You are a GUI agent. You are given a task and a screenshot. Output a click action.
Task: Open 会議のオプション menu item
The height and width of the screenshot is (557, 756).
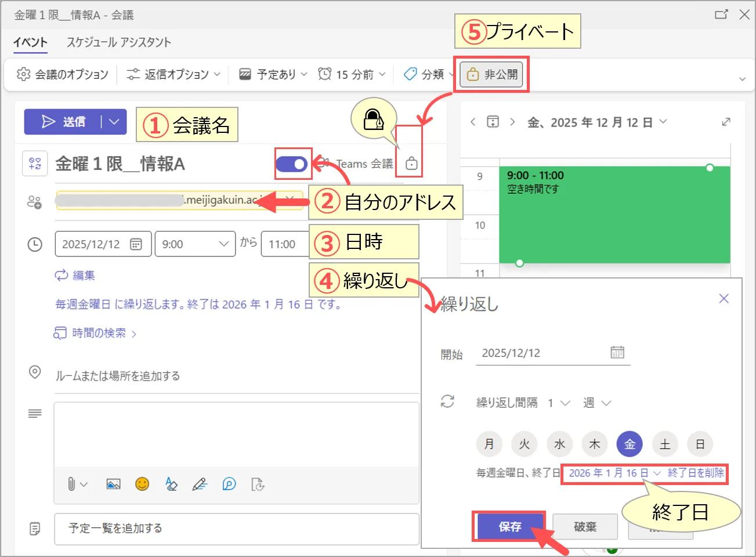click(63, 74)
